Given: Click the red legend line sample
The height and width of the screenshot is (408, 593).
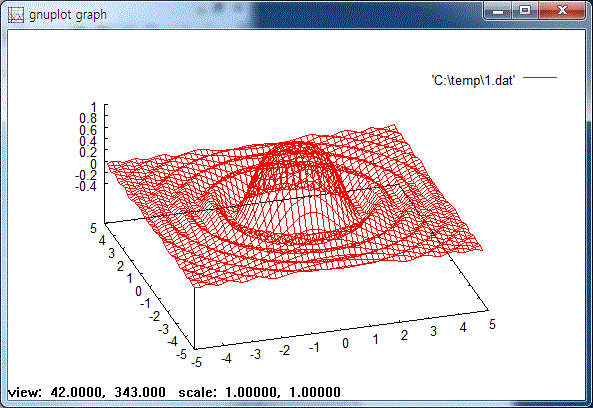Looking at the screenshot, I should (540, 78).
